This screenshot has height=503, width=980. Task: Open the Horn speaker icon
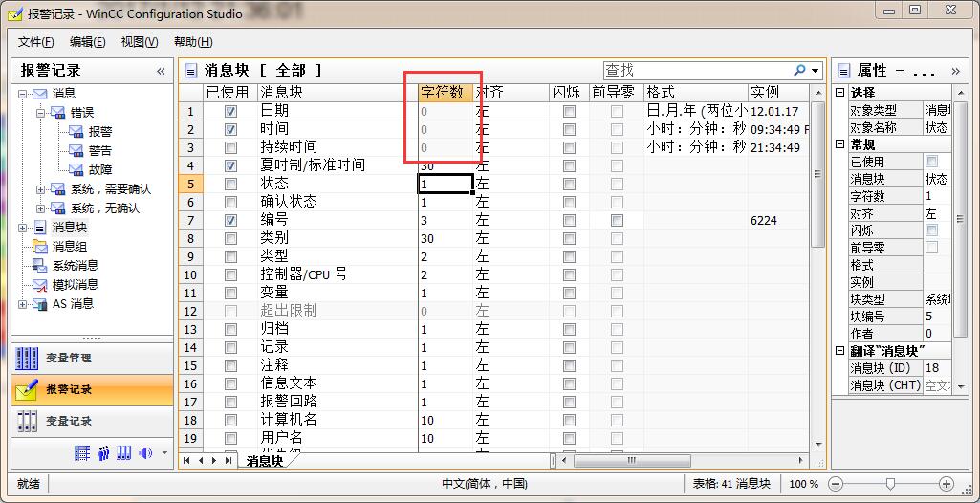145,453
